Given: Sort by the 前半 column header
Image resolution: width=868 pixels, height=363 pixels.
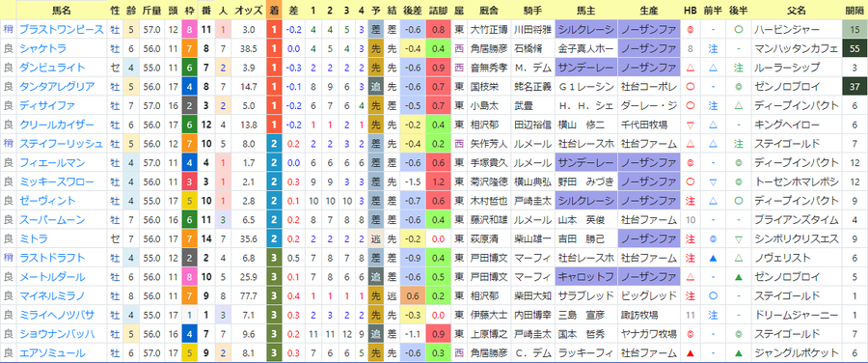Looking at the screenshot, I should click(714, 10).
